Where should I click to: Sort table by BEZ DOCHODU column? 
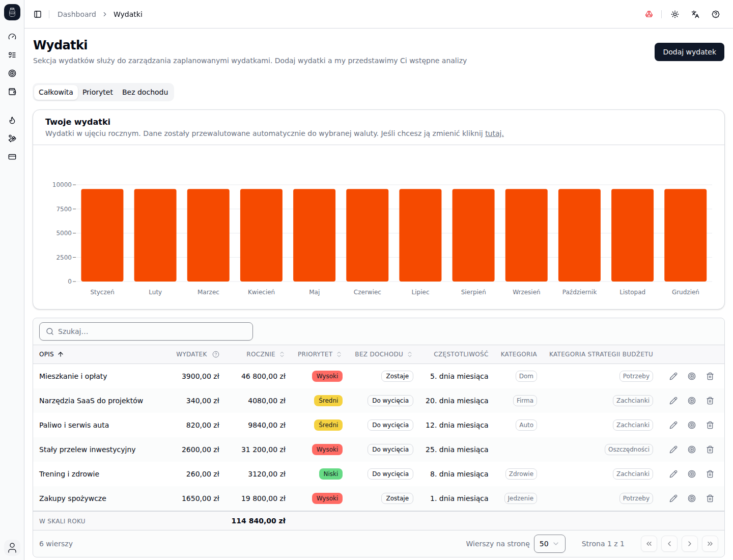pos(384,354)
